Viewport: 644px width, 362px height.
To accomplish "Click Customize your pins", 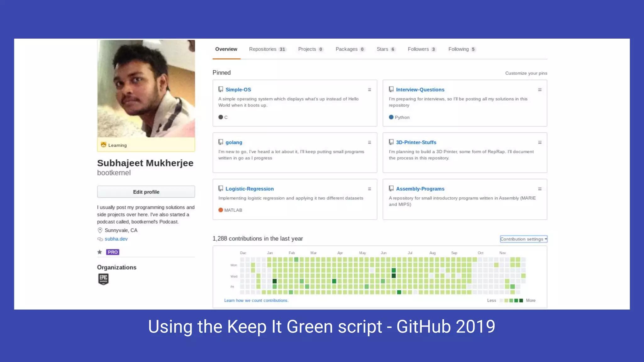I will [x=526, y=73].
